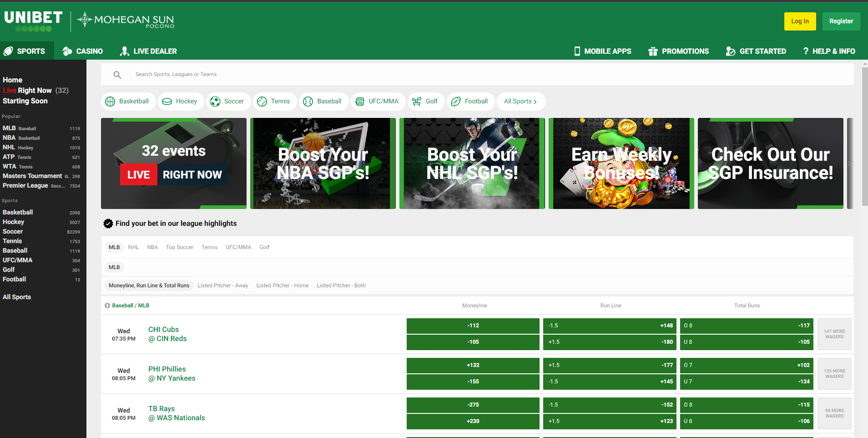This screenshot has width=868, height=438.
Task: Open 135 More Wagers for Phillies game
Action: 834,374
